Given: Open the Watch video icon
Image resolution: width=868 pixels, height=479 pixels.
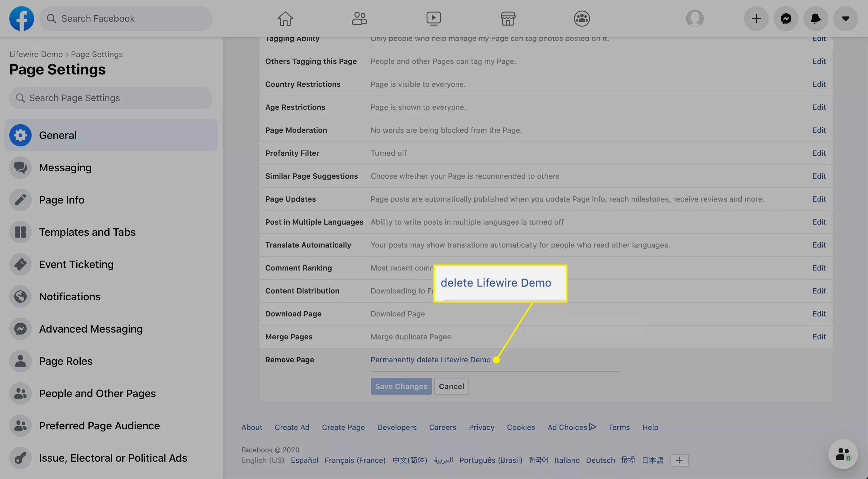Looking at the screenshot, I should click(433, 19).
